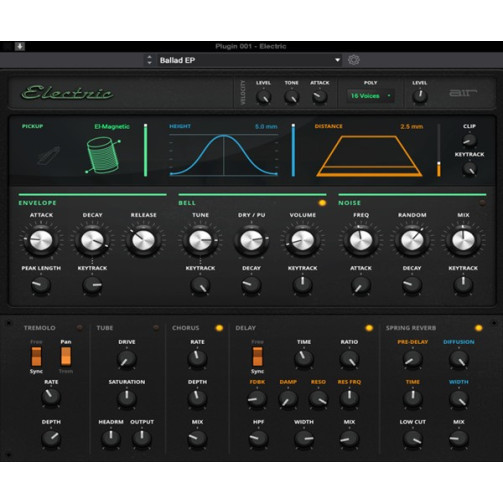Screen dimensions: 503x503
Task: Click the blue Height curve display
Action: [224, 154]
